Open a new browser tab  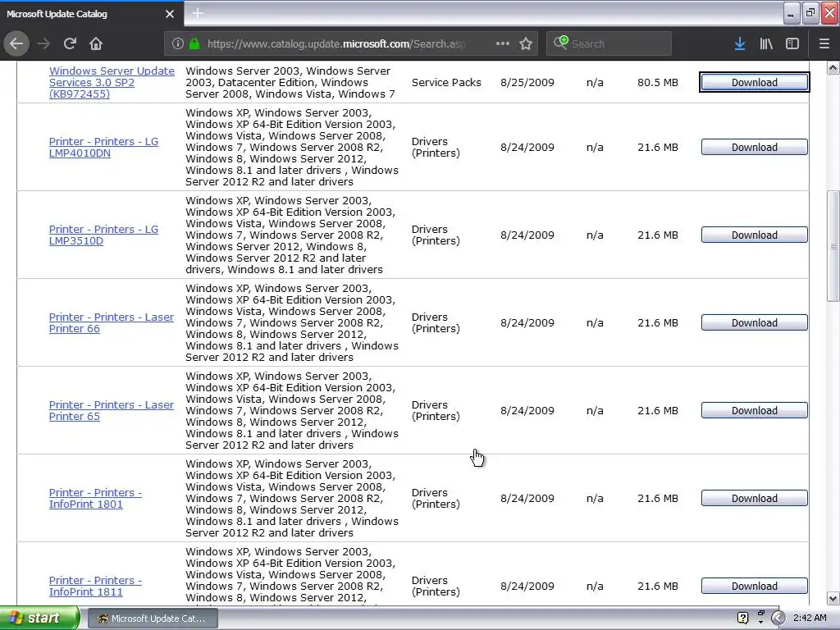198,13
